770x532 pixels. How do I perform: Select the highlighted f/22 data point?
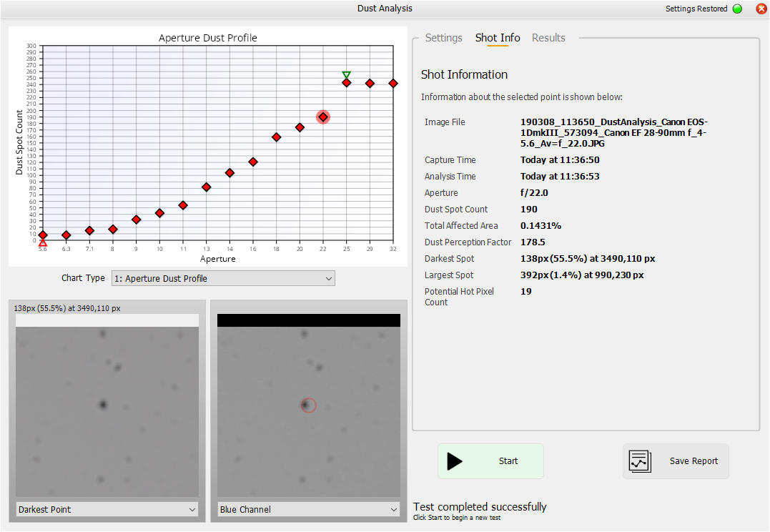pyautogui.click(x=323, y=117)
